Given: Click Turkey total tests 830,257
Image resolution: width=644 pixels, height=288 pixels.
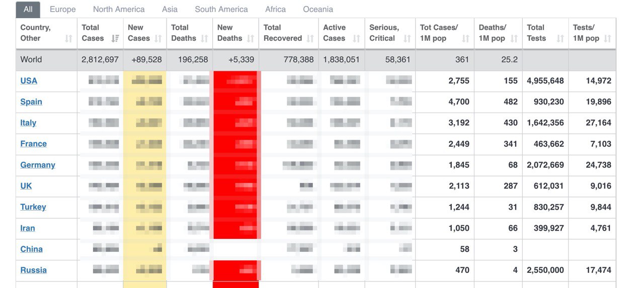Looking at the screenshot, I should click(549, 208).
